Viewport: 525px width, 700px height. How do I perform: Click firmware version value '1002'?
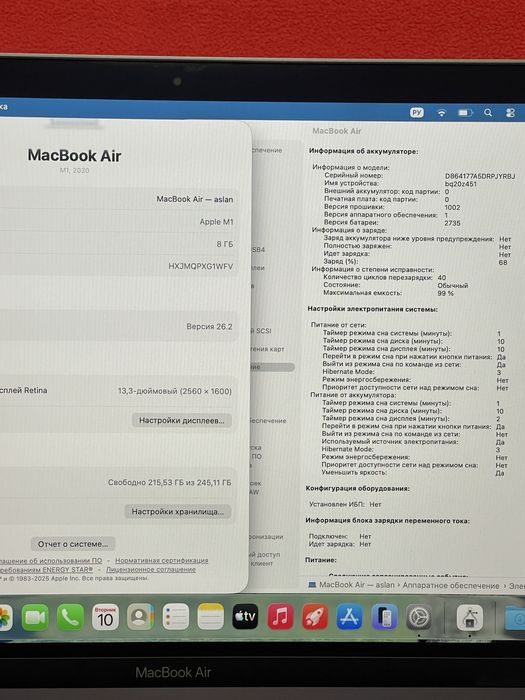[x=452, y=207]
